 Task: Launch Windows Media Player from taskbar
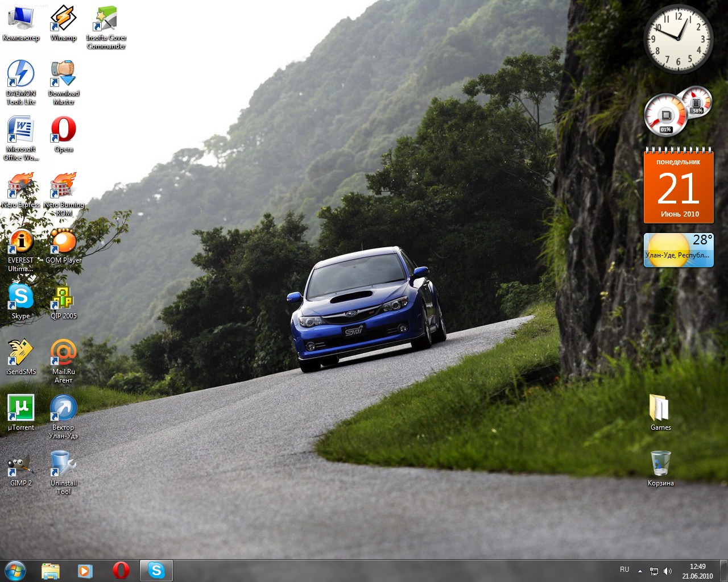(x=85, y=570)
